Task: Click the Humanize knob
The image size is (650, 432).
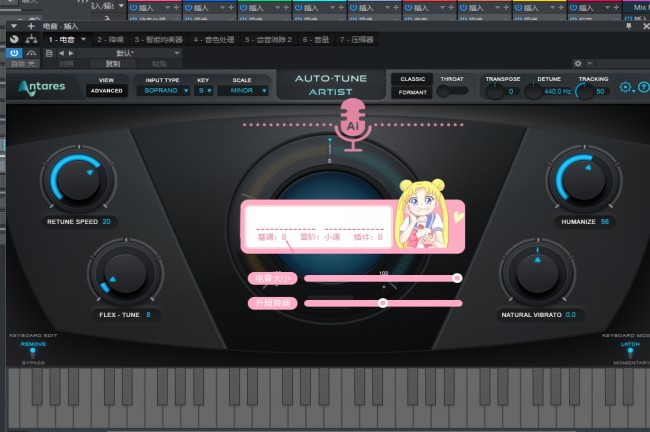Action: 583,180
